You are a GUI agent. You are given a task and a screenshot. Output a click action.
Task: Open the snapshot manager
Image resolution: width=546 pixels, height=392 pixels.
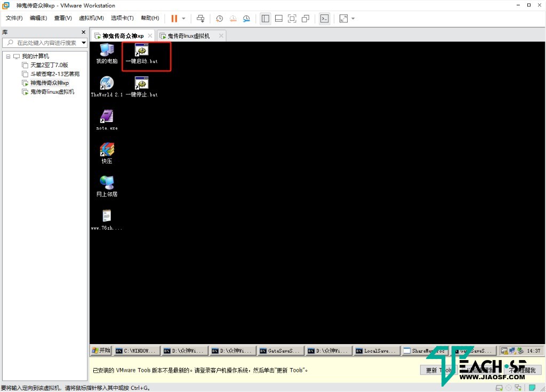pos(246,19)
